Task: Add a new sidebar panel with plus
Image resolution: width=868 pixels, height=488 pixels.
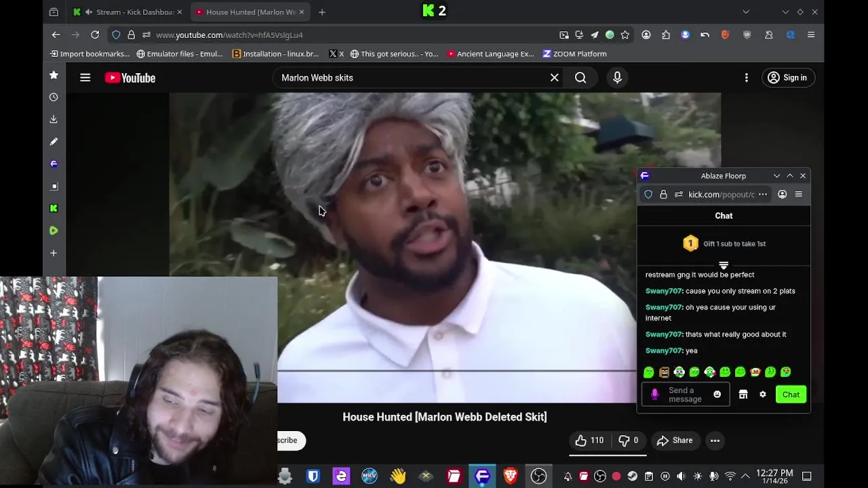Action: [x=54, y=253]
